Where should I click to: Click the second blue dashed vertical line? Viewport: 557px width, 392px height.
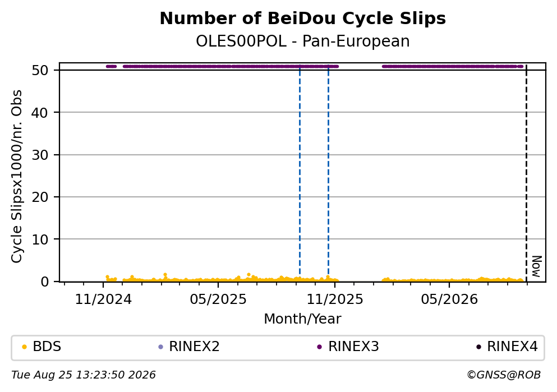328,174
